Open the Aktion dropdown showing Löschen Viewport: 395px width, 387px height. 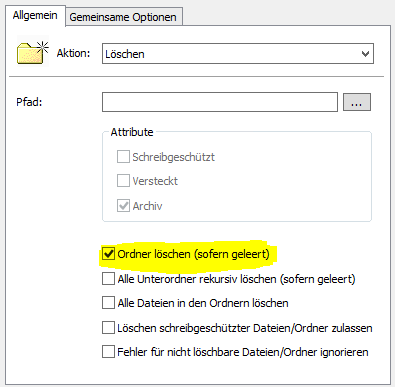pos(238,54)
